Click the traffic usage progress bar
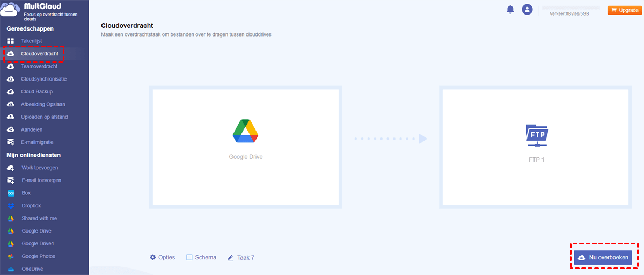The height and width of the screenshot is (275, 644). [571, 8]
